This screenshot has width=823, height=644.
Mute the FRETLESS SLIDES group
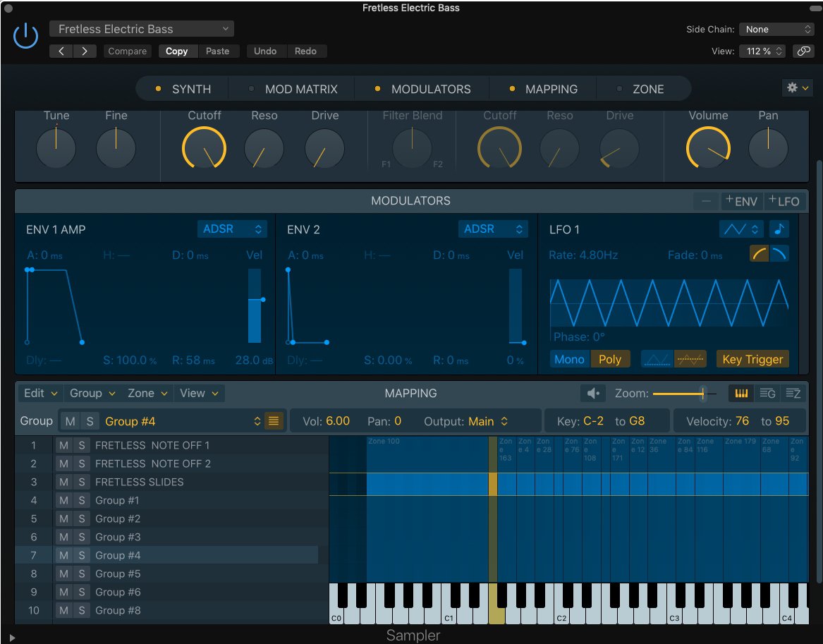[63, 482]
